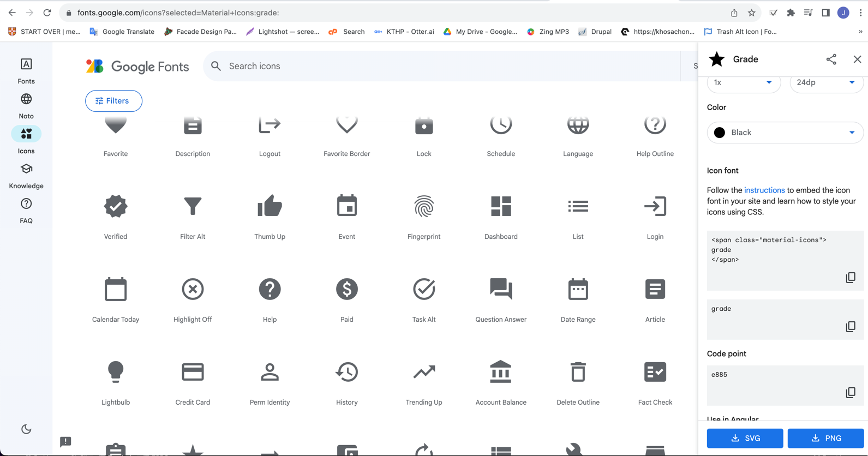This screenshot has height=456, width=868.
Task: Select the Dashboard icon
Action: click(500, 207)
